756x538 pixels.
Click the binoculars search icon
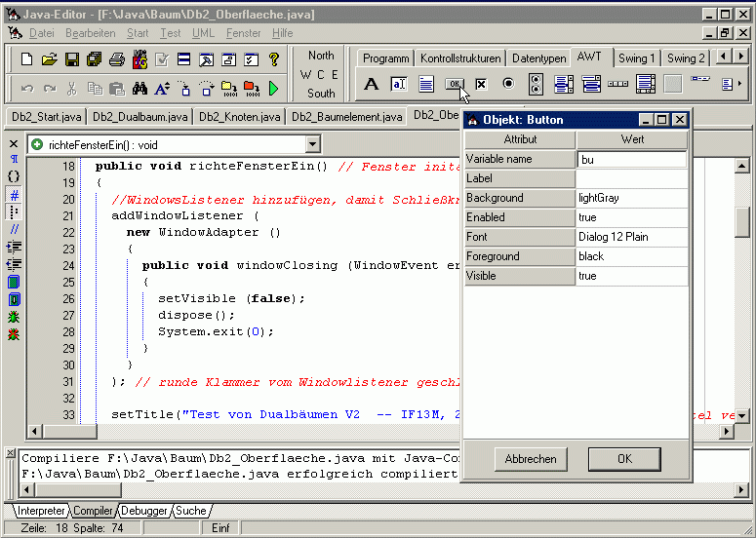pos(139,89)
